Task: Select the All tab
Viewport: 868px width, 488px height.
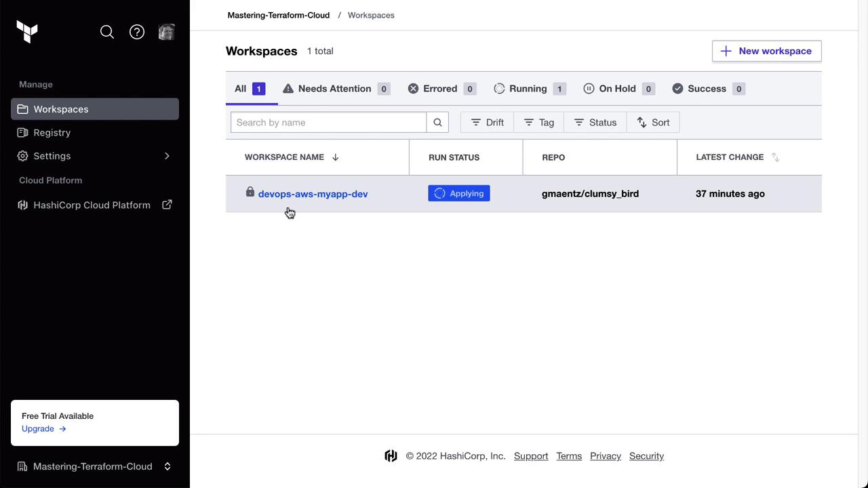Action: tap(250, 89)
